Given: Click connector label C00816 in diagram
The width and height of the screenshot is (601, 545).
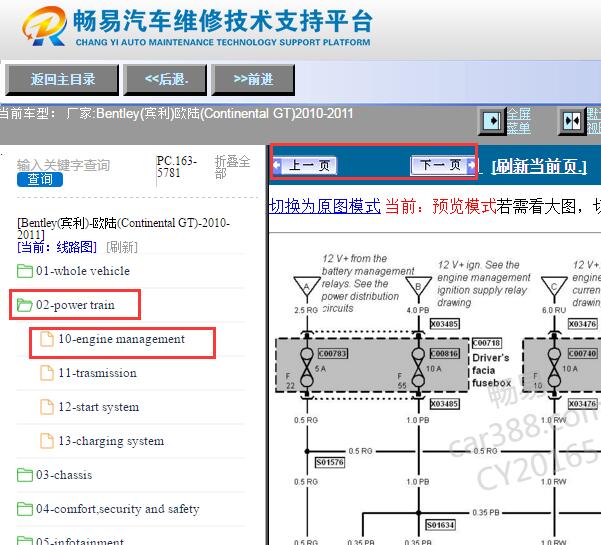Looking at the screenshot, I should coord(445,353).
